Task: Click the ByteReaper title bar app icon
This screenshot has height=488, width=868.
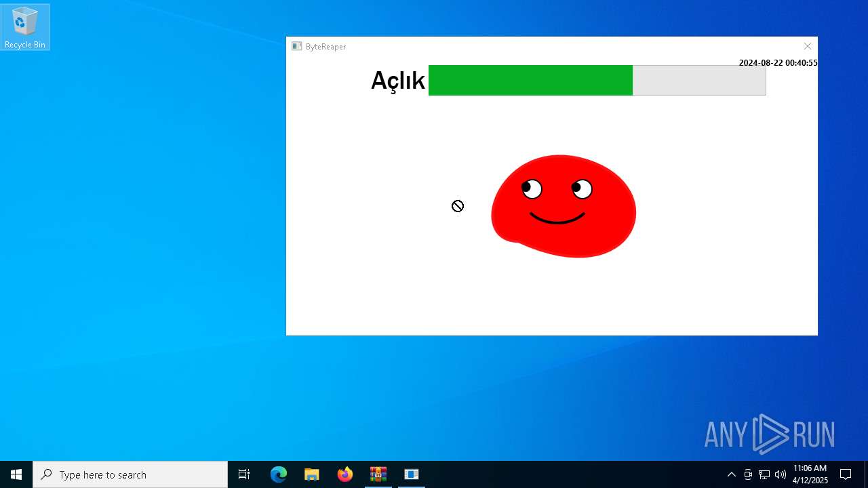Action: point(296,46)
